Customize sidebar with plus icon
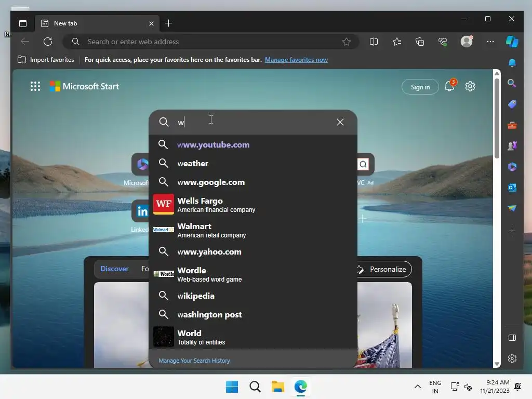532x399 pixels. tap(512, 231)
